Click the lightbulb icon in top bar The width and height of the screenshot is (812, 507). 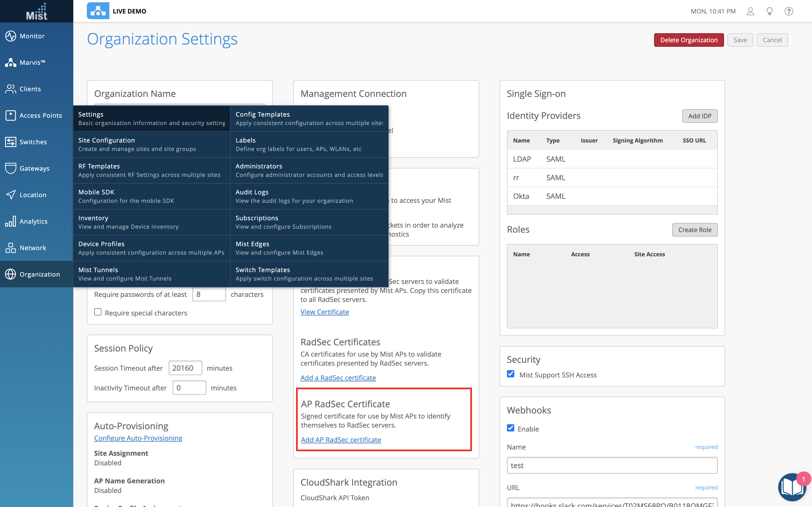[x=769, y=11]
